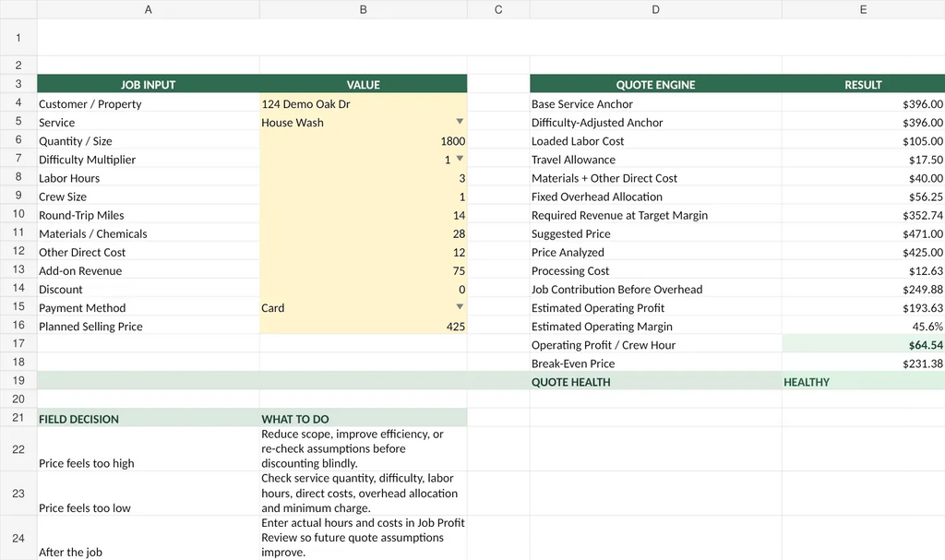Click the 'Enter actual hours and costs' advice cell
The image size is (945, 560).
364,538
